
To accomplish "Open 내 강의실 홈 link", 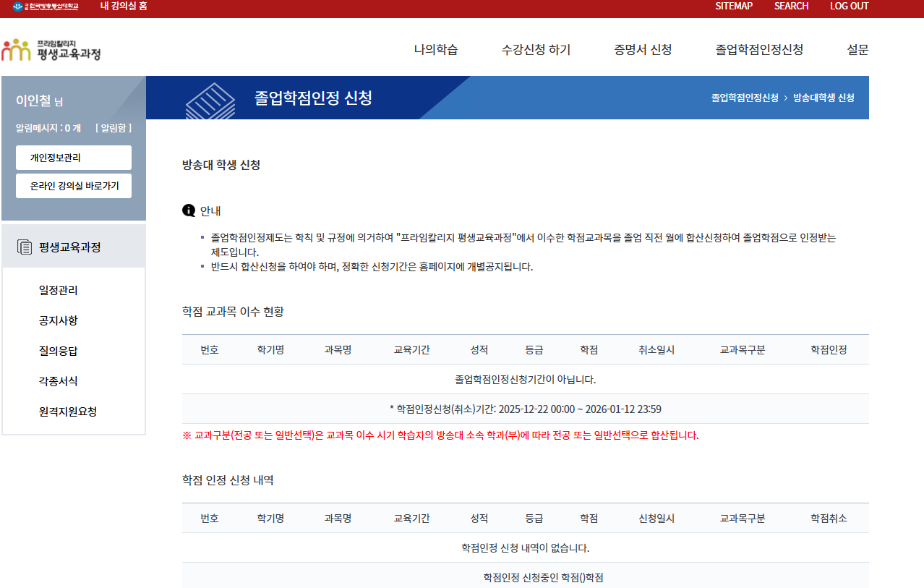I will tap(124, 6).
